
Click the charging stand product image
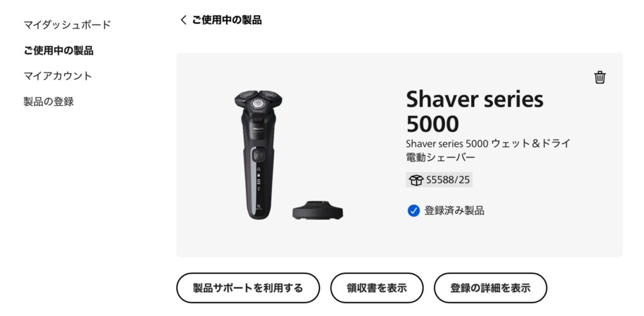pos(318,210)
